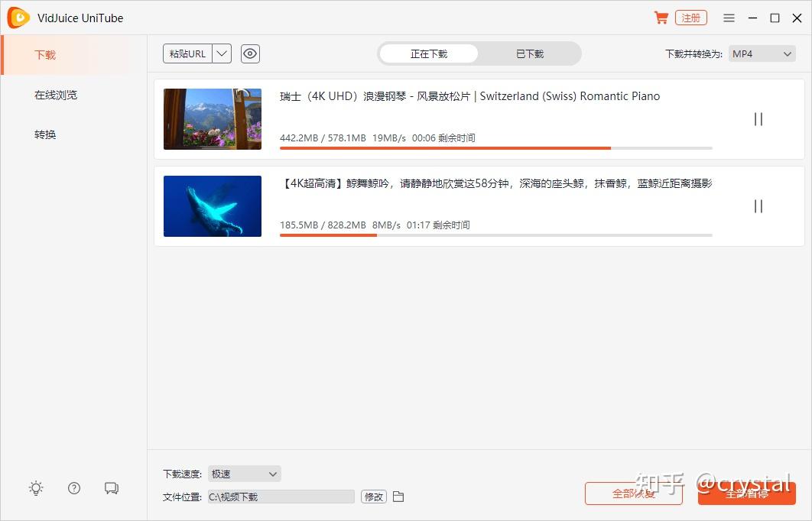Click 修改 to change file location
Viewport: 812px width, 521px height.
[x=373, y=496]
